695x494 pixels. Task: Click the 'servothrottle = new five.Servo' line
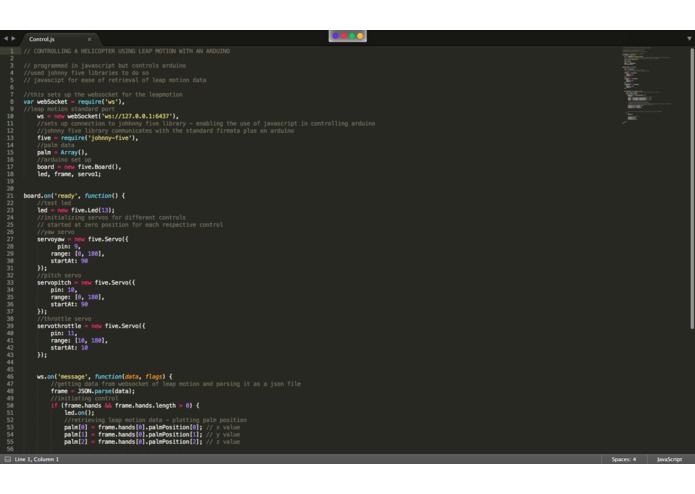[91, 326]
